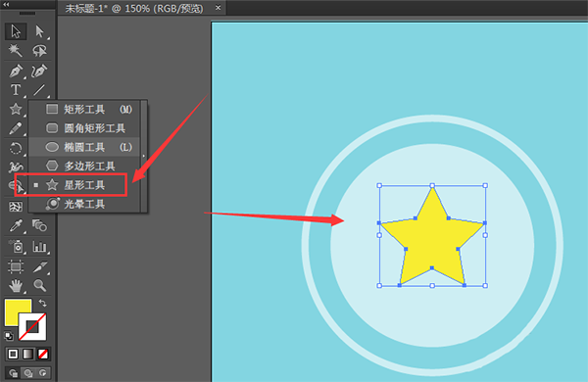The height and width of the screenshot is (382, 588).
Task: Pick the Eyedropper tool
Action: tap(16, 226)
